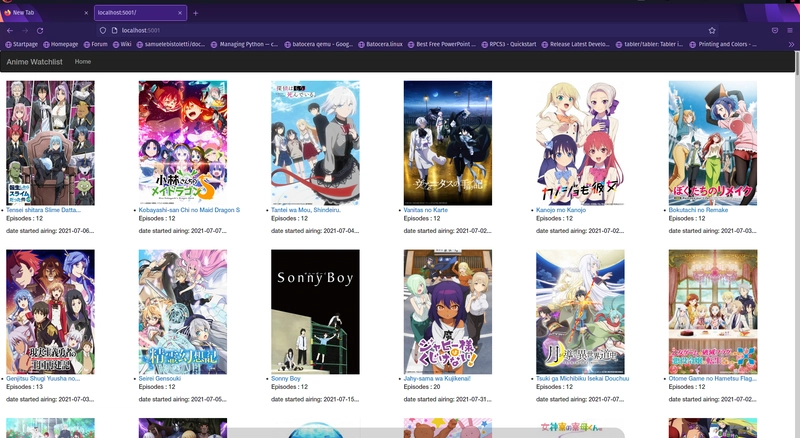
Task: Open the Bokutachi no Remake link
Action: click(698, 210)
